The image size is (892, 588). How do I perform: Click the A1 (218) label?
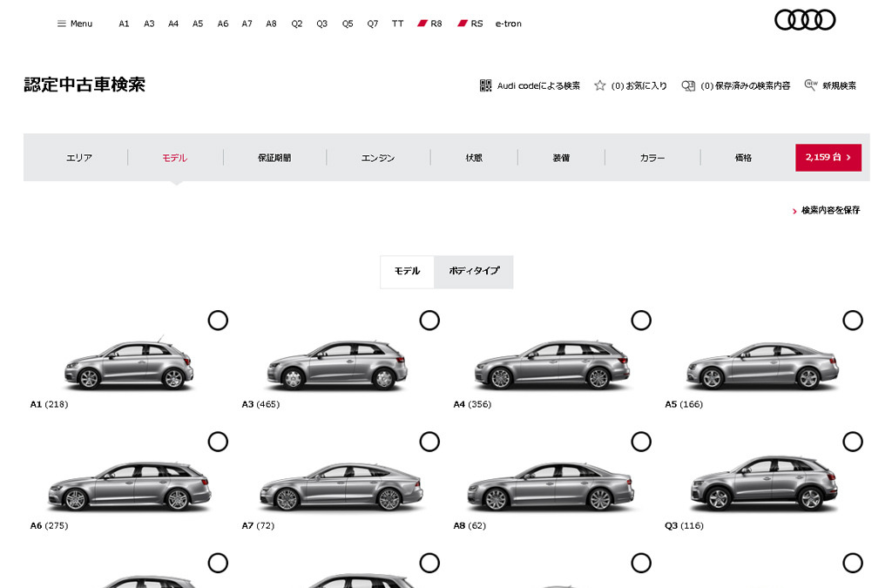coord(49,404)
